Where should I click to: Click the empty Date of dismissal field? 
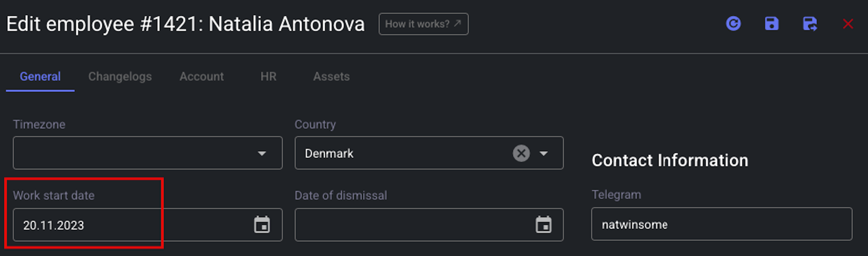429,225
